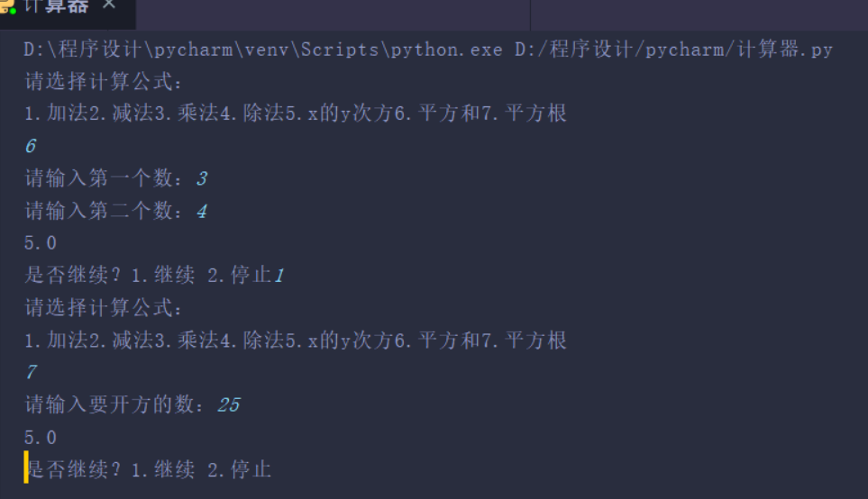The width and height of the screenshot is (868, 499).
Task: Click the yellow caret marker on the last line
Action: coord(26,468)
